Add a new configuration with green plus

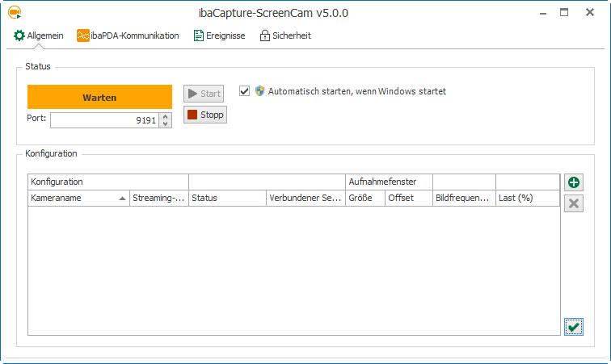(574, 182)
